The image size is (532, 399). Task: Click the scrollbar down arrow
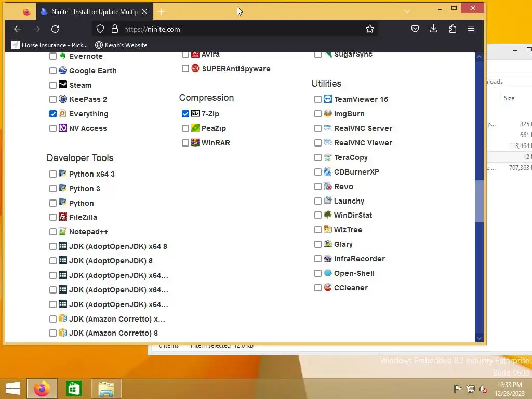click(479, 338)
